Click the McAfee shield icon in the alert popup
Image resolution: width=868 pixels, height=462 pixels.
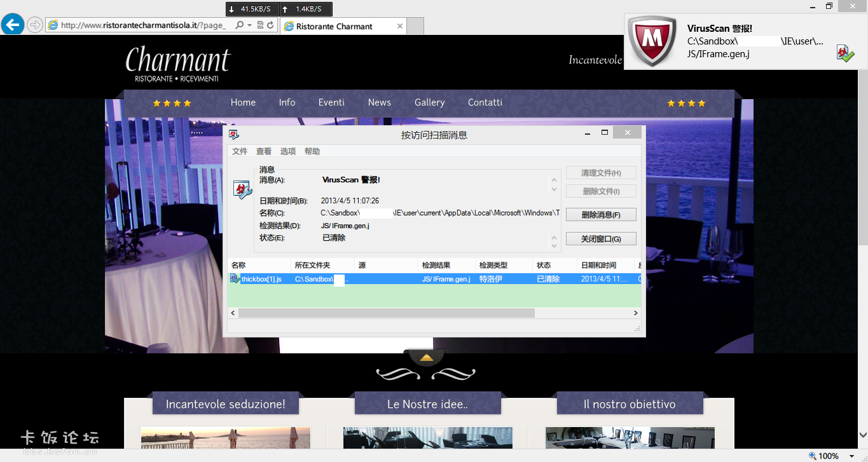(x=652, y=41)
